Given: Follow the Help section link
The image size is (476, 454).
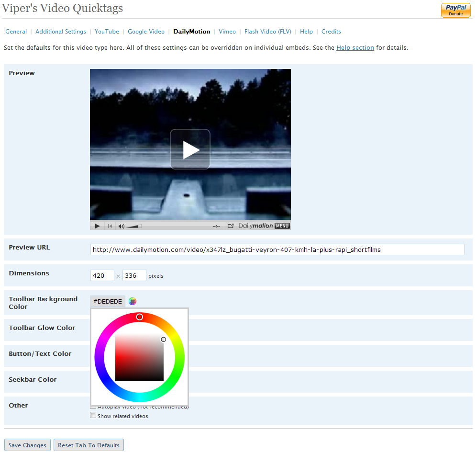Looking at the screenshot, I should [355, 48].
